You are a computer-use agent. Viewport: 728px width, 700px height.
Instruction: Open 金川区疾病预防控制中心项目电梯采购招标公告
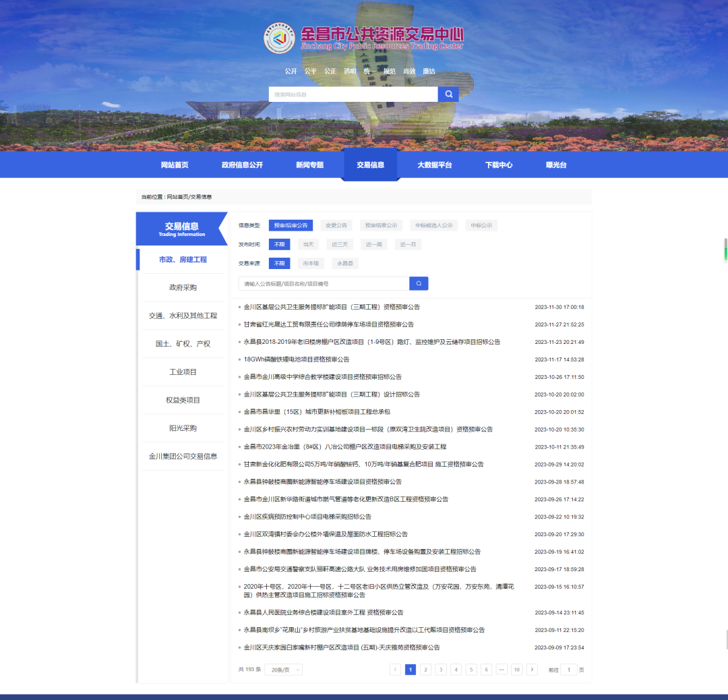pyautogui.click(x=307, y=517)
